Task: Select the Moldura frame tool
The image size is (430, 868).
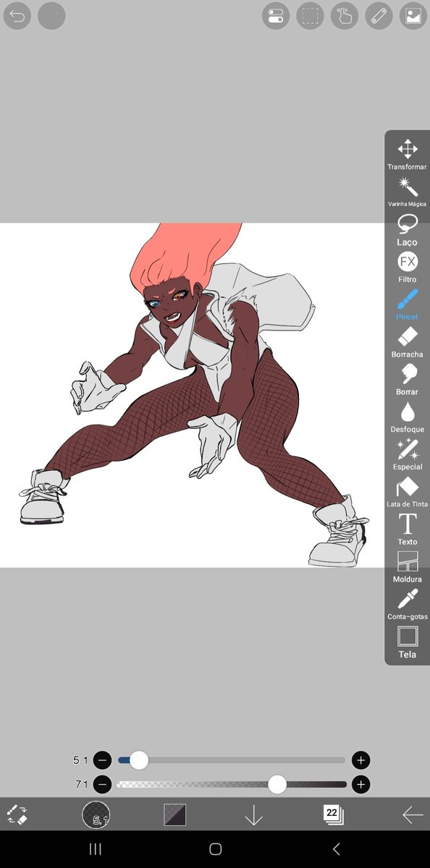Action: tap(407, 567)
